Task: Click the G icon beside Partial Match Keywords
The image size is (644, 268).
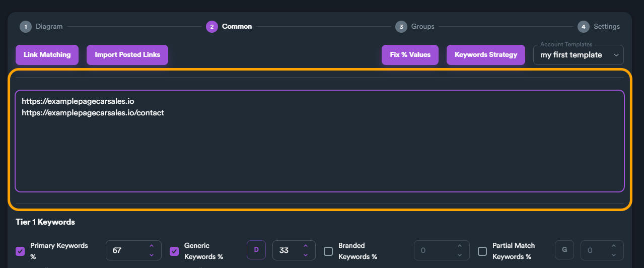Action: (564, 250)
